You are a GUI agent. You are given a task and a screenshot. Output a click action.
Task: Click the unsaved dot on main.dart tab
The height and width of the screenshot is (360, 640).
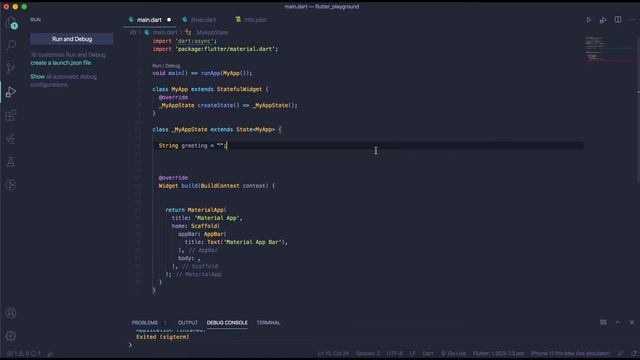point(169,20)
